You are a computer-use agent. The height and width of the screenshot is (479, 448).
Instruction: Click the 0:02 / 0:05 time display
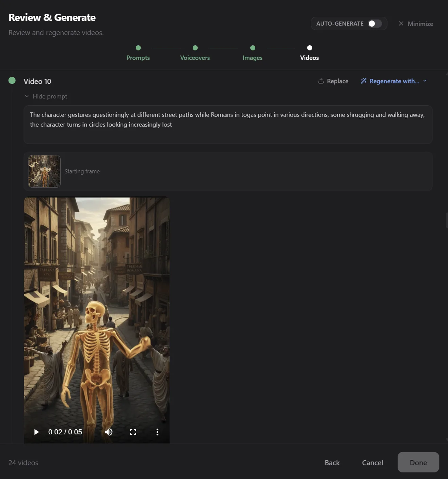click(65, 432)
